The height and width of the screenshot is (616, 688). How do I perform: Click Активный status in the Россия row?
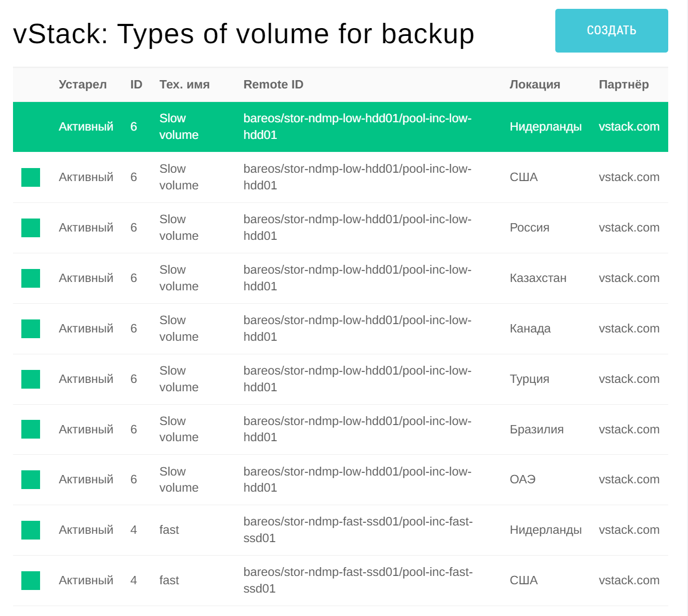(86, 228)
